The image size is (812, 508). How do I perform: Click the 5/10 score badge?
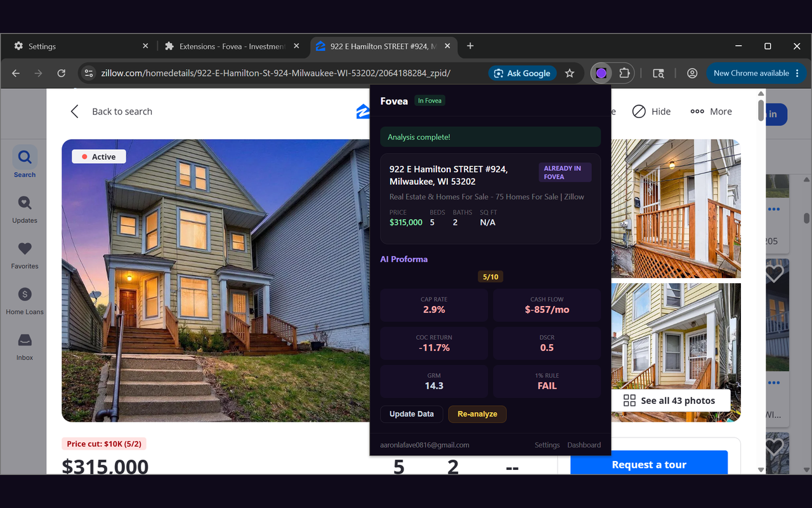(490, 277)
